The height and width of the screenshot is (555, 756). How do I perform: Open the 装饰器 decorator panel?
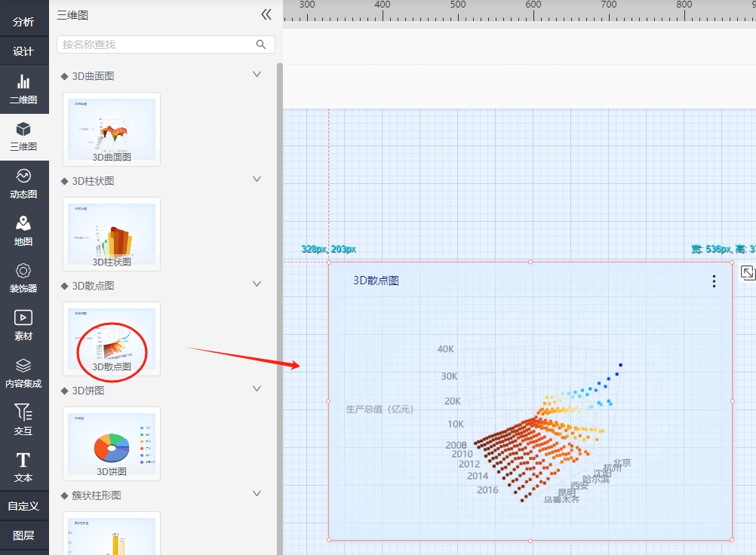(23, 278)
